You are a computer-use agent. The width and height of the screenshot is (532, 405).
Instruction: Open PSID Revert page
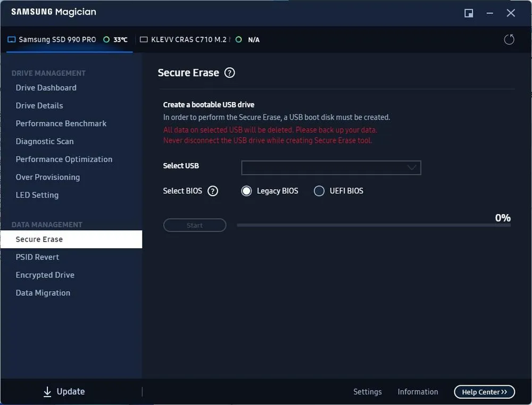37,257
